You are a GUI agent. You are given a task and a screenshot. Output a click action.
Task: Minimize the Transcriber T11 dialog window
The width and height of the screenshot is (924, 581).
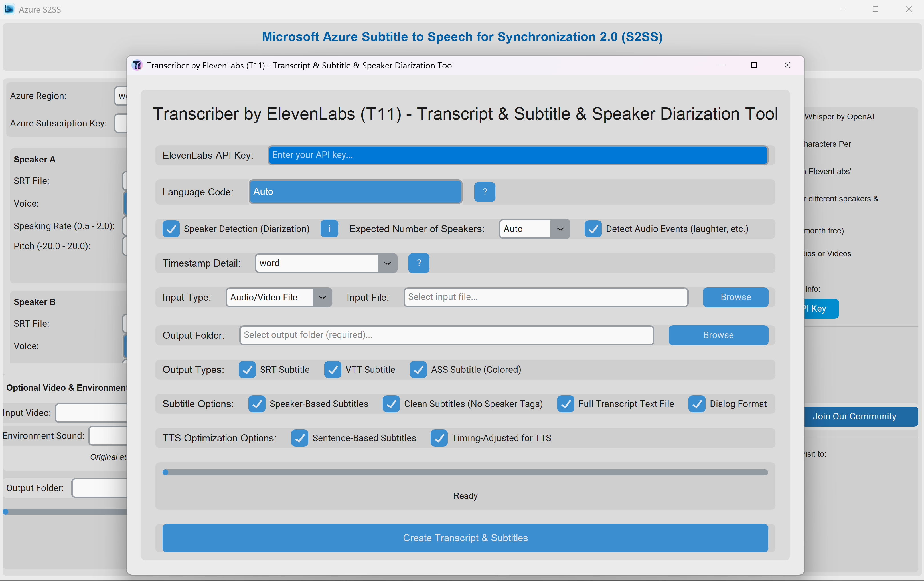(721, 65)
